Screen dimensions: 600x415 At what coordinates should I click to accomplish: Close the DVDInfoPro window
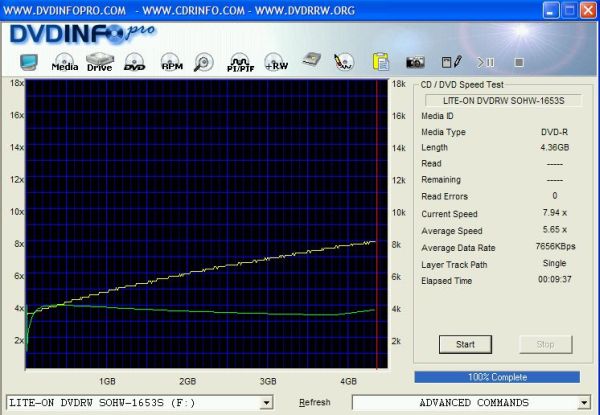(588, 10)
